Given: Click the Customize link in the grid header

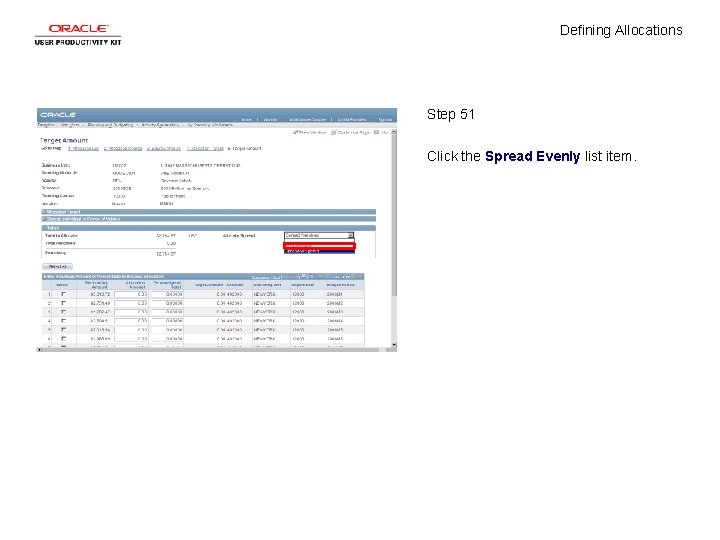Looking at the screenshot, I should point(260,277).
